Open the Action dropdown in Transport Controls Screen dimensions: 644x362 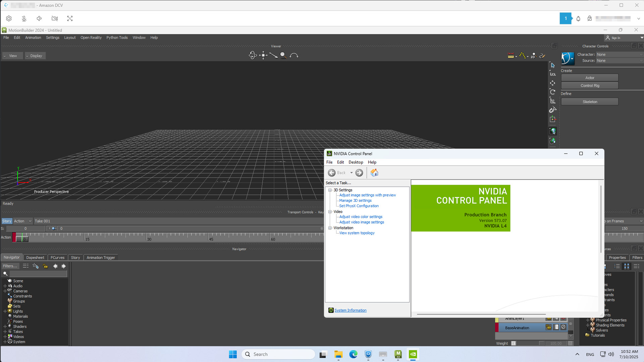(x=22, y=221)
